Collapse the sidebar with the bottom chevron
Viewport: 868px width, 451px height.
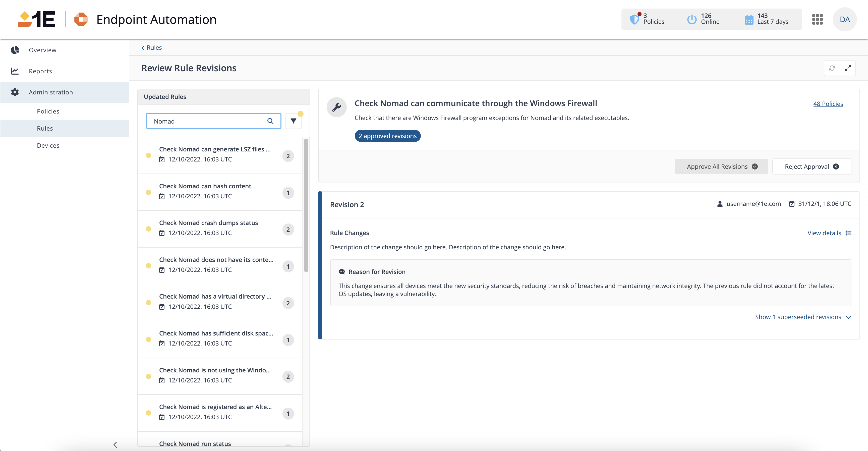115,444
